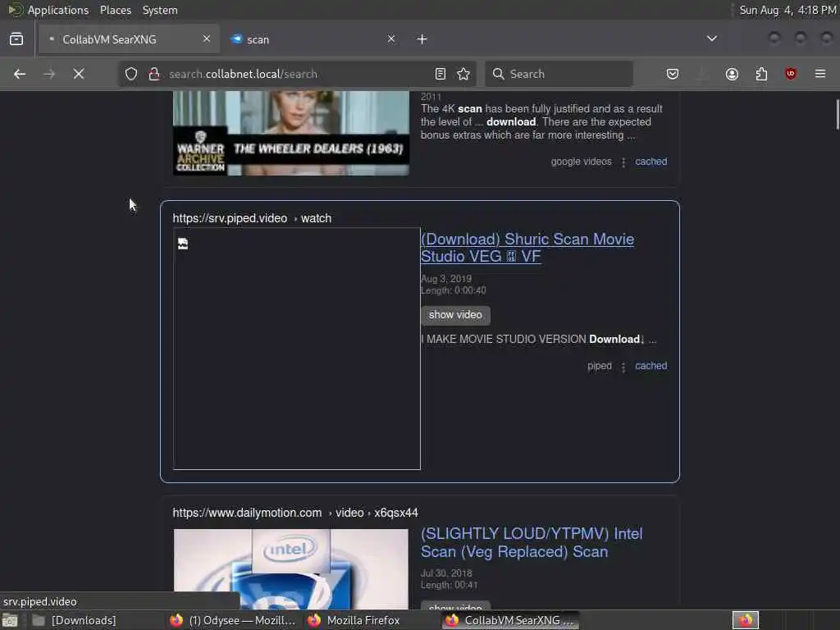The height and width of the screenshot is (630, 840).
Task: Open the Firefox account icon
Action: (732, 74)
